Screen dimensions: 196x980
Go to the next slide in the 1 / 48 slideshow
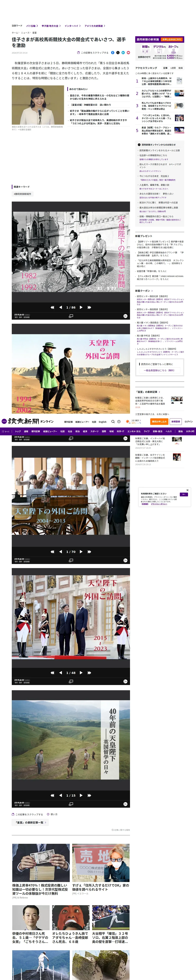(81, 673)
